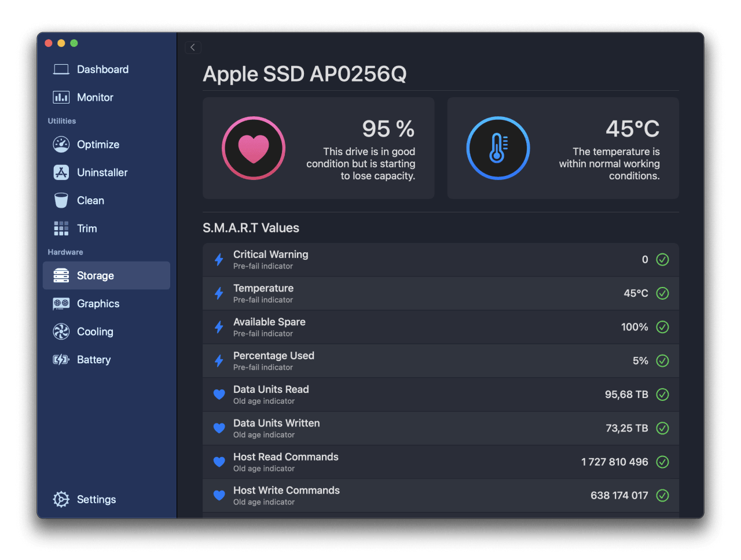Click the Percentage Used 5% value

(x=640, y=361)
